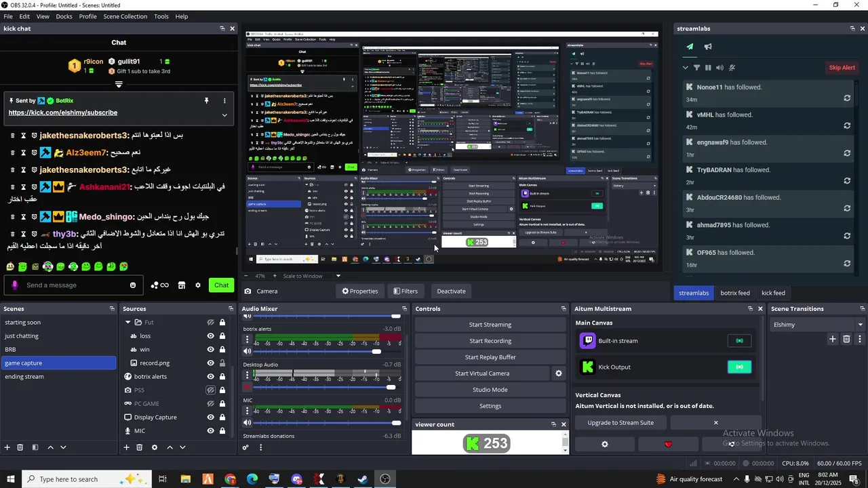Hide the botrix alerts source
868x488 pixels.
coord(211,377)
